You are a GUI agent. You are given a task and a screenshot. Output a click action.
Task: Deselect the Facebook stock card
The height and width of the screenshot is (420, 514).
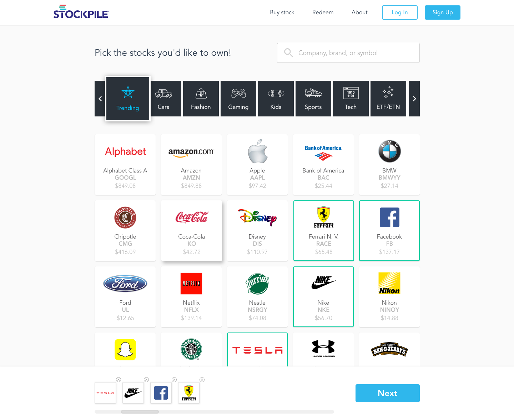pos(389,231)
